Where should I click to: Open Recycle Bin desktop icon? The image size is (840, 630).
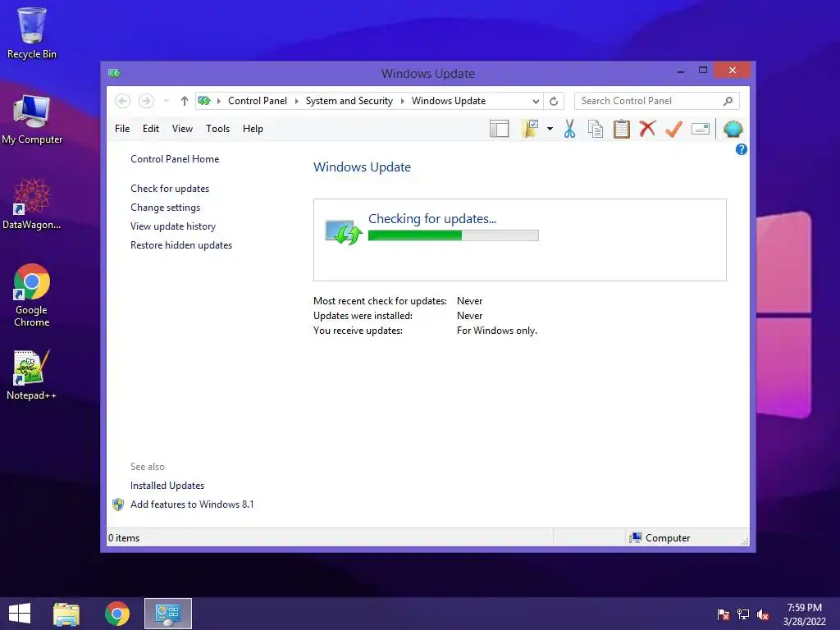point(32,33)
